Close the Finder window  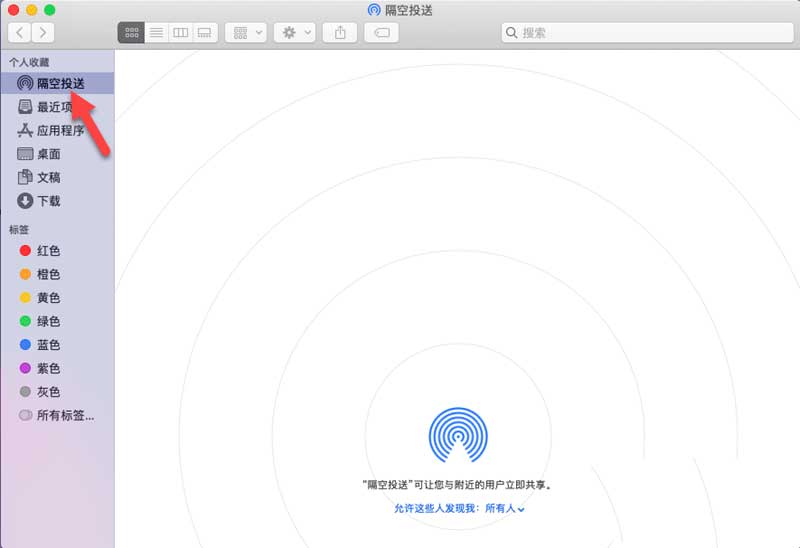click(13, 10)
